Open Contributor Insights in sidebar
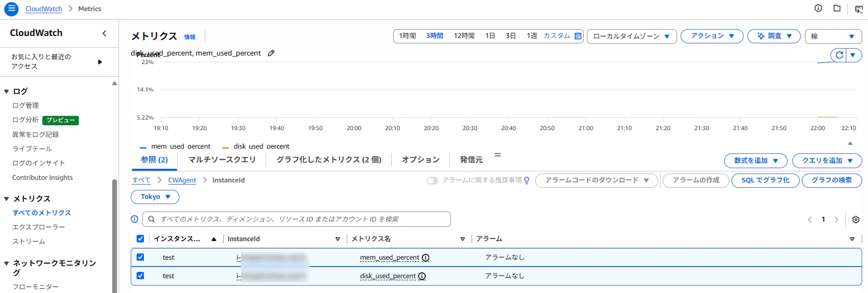This screenshot has height=293, width=868. coord(42,178)
